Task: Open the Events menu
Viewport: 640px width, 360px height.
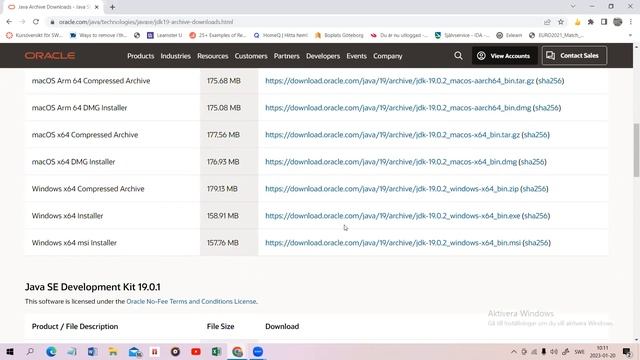Action: pyautogui.click(x=356, y=56)
